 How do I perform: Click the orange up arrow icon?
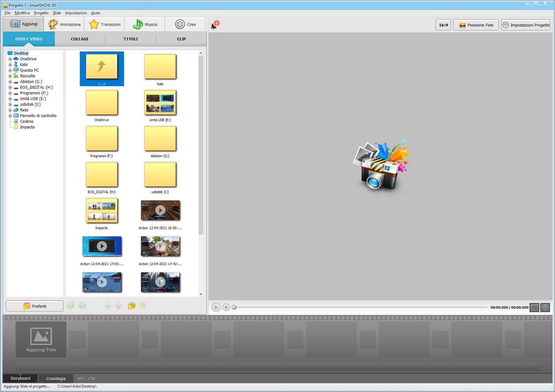[x=118, y=305]
